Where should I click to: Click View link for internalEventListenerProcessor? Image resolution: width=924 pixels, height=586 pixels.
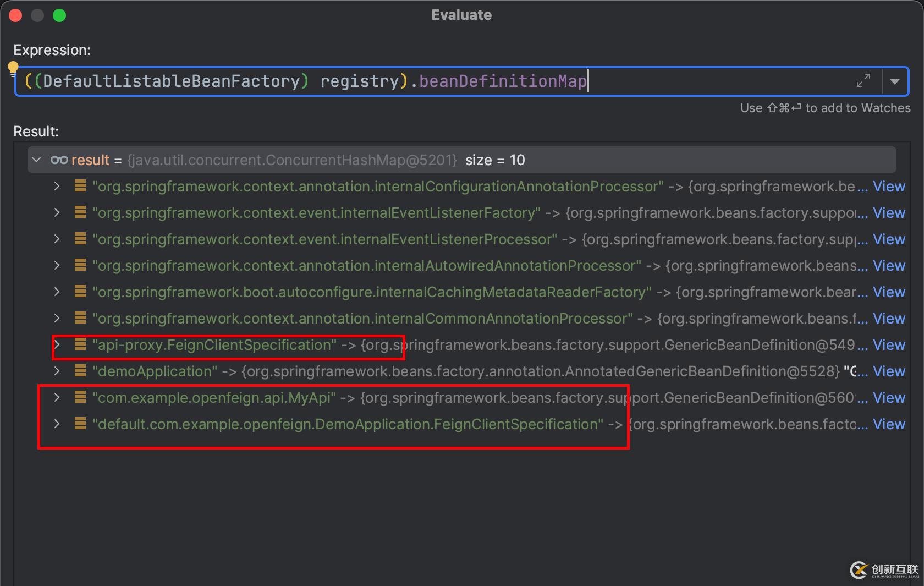pos(889,239)
